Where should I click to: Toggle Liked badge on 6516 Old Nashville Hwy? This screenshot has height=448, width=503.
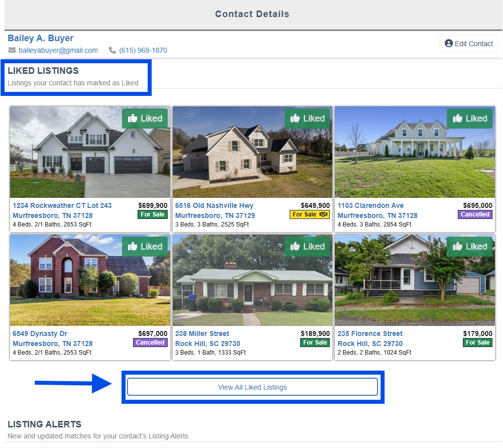[x=307, y=119]
